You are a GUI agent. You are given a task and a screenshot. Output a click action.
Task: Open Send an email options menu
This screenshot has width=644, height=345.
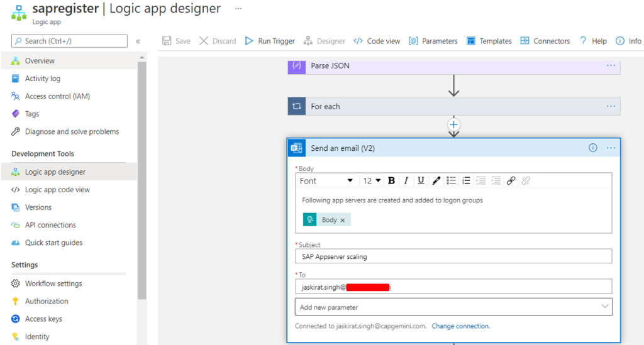(611, 148)
